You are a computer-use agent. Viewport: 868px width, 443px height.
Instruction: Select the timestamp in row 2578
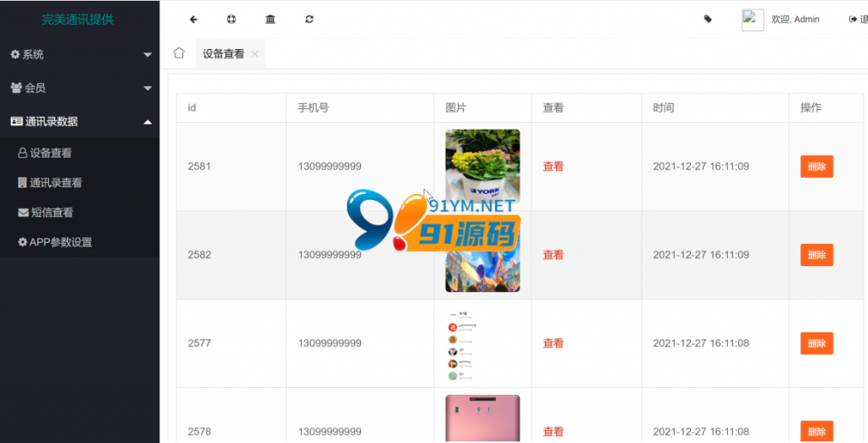701,432
